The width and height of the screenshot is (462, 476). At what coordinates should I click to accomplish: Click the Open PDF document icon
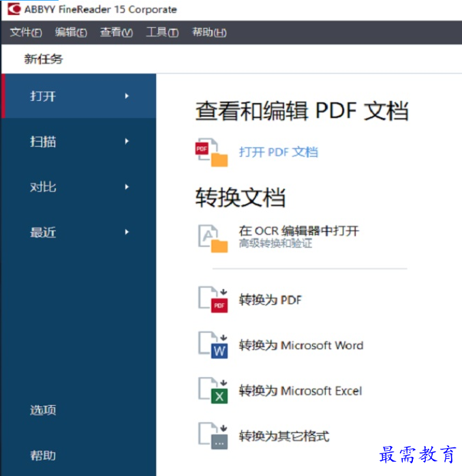pos(212,152)
